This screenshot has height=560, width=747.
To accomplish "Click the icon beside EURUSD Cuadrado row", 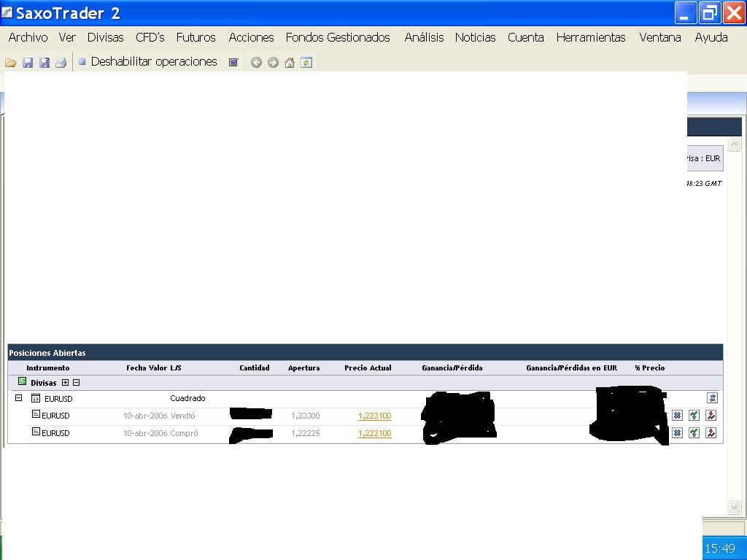I will pyautogui.click(x=36, y=398).
